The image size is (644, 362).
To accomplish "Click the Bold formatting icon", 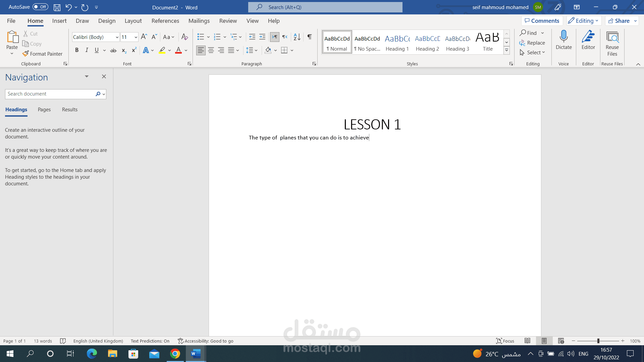I will [77, 50].
